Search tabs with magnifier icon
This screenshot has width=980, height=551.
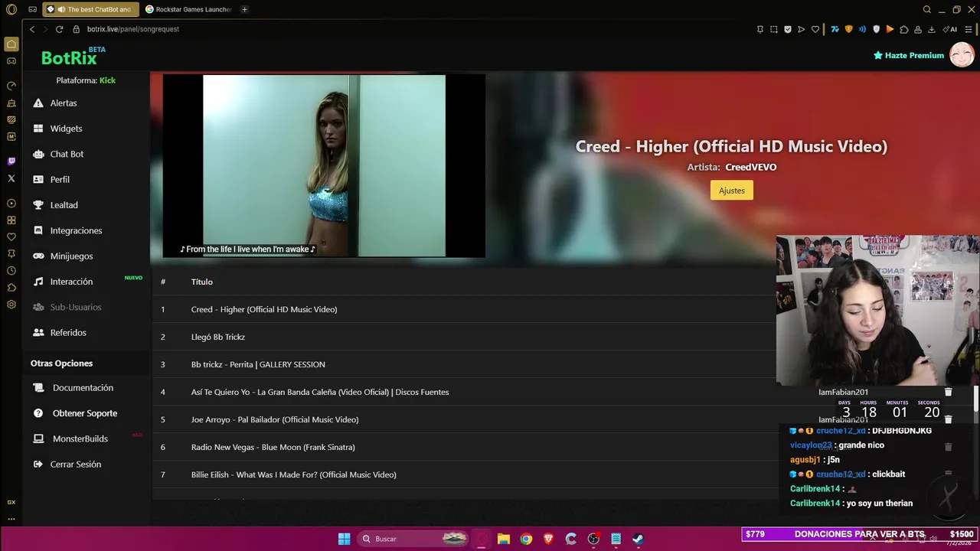[x=927, y=9]
